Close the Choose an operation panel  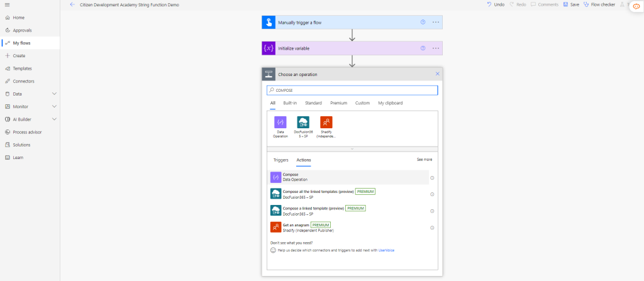click(438, 74)
